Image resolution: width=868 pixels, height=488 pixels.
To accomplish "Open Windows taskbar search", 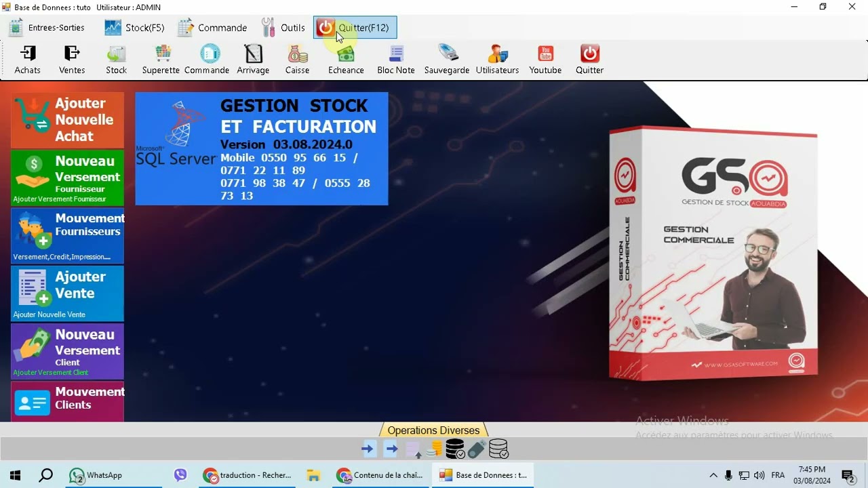I will pyautogui.click(x=45, y=475).
